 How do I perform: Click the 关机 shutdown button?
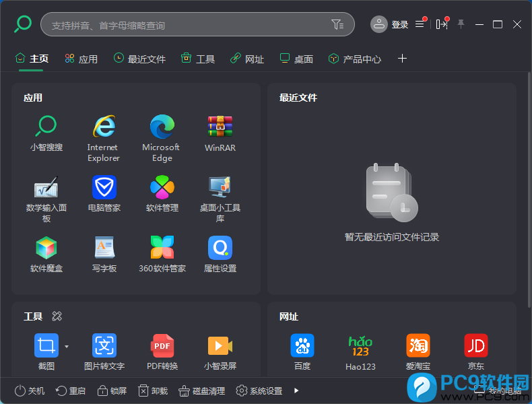coord(30,391)
